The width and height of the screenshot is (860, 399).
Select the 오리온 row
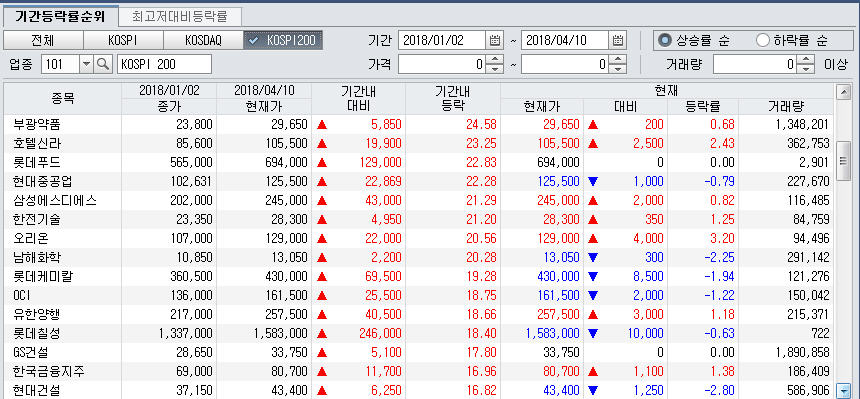pyautogui.click(x=419, y=239)
